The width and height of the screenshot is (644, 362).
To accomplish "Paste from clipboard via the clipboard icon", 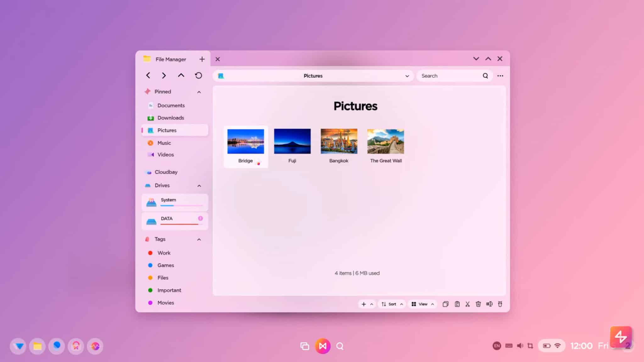I will 457,304.
